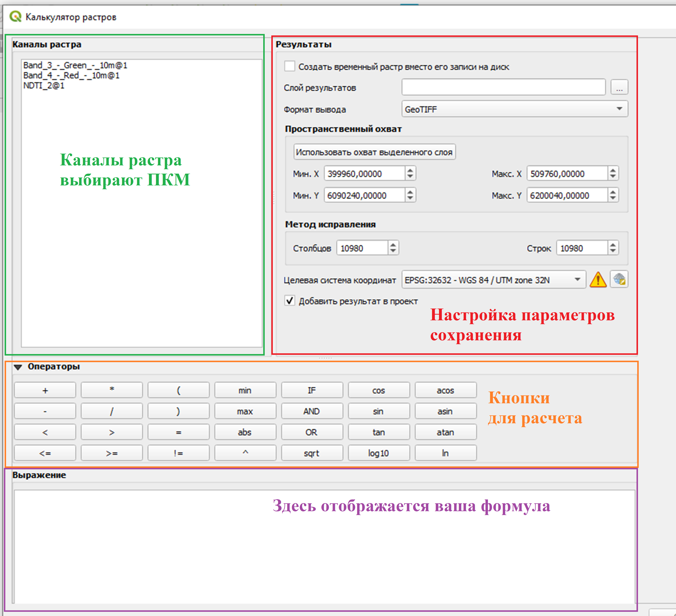Click the result layer browse button
This screenshot has height=616, width=676.
(619, 87)
